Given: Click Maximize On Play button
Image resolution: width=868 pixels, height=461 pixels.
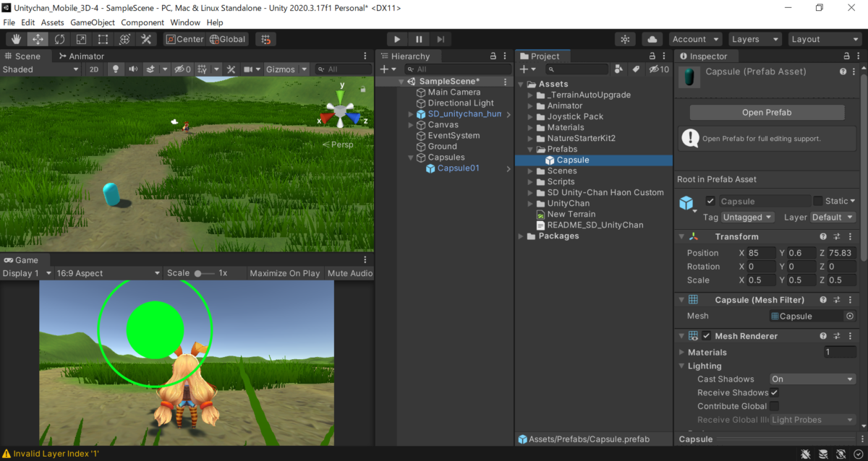Looking at the screenshot, I should tap(285, 273).
